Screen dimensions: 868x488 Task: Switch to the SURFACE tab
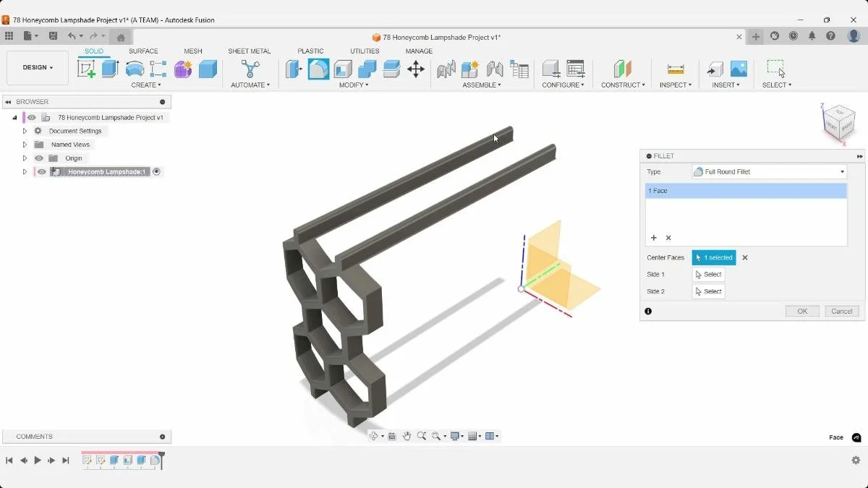click(143, 51)
